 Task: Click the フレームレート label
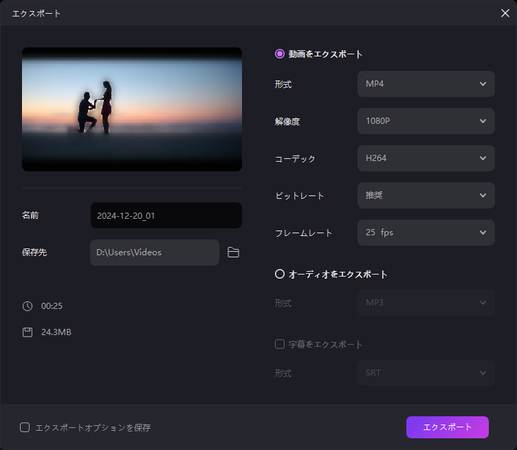tap(303, 233)
